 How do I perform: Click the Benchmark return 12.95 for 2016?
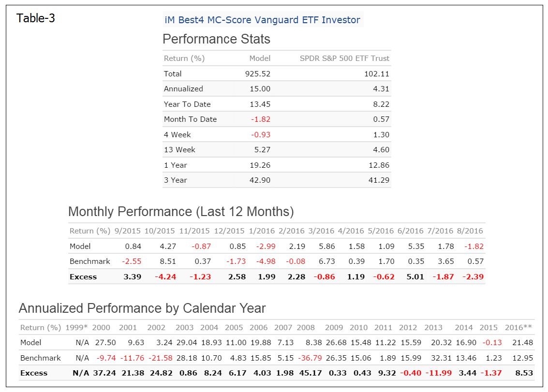522,358
